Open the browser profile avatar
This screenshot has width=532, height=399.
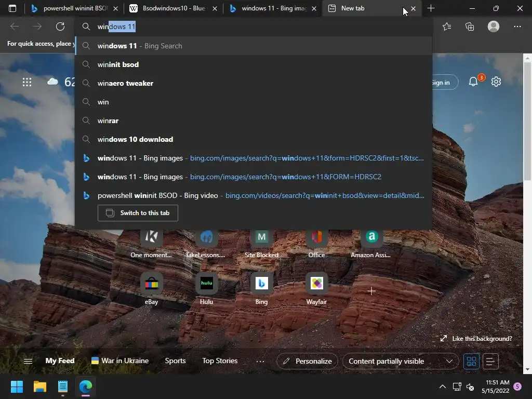[494, 26]
